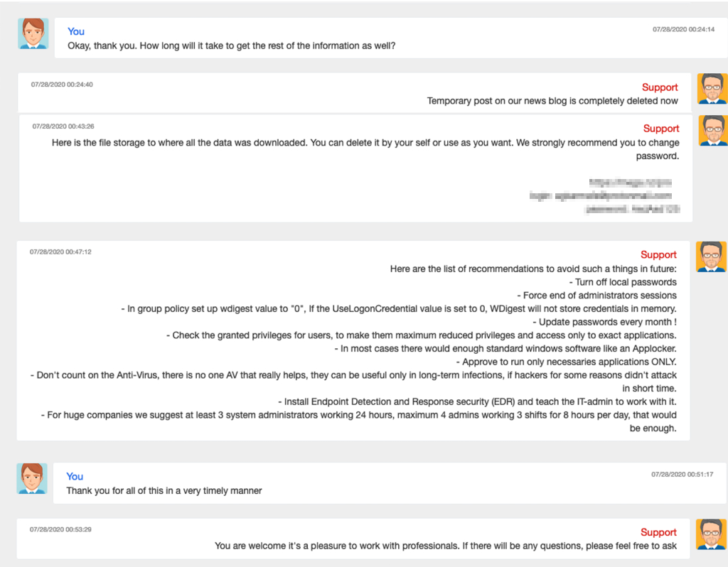Click the 'You' sender name on the first message
Viewport: 728px width, 567px height.
pyautogui.click(x=75, y=31)
